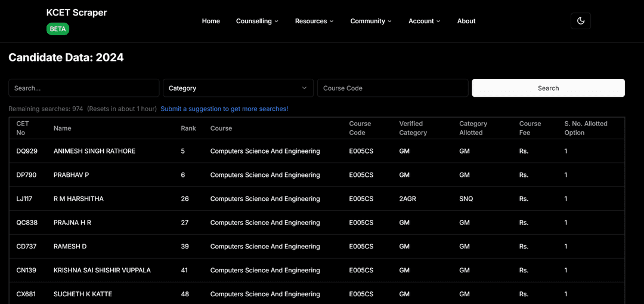Focus the Course Code input
This screenshot has width=644, height=304.
392,88
